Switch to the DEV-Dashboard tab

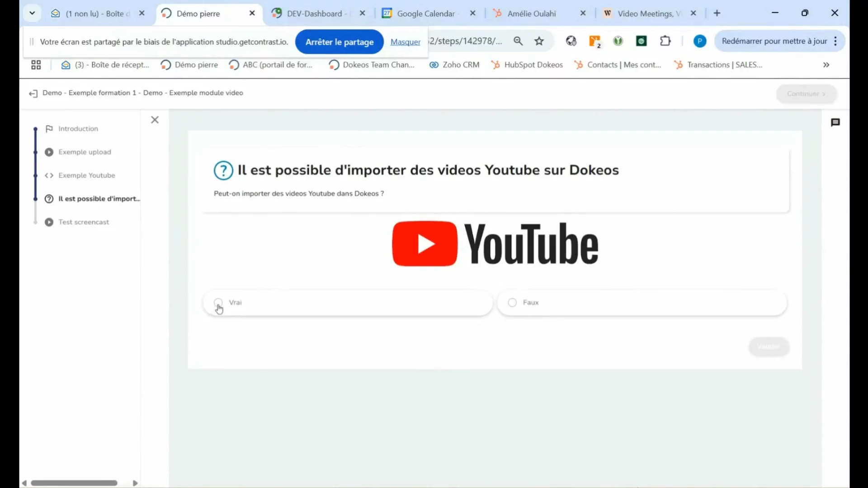click(x=314, y=14)
